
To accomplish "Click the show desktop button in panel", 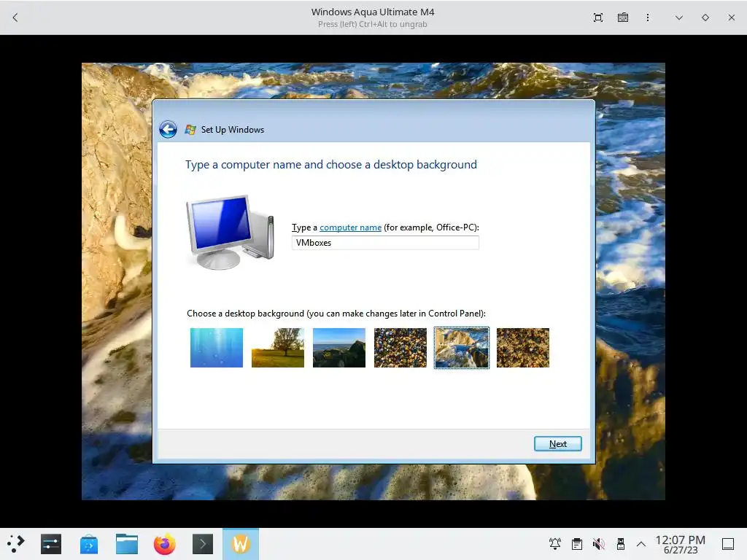I will (728, 544).
